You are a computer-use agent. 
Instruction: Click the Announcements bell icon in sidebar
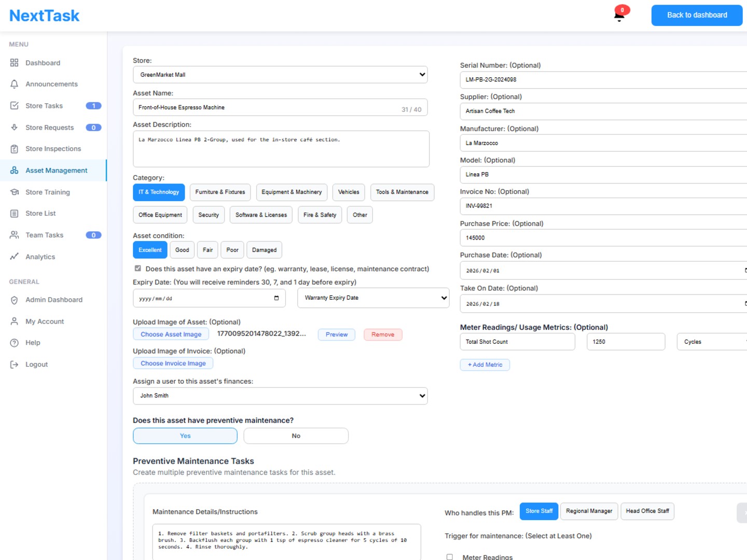click(x=14, y=84)
